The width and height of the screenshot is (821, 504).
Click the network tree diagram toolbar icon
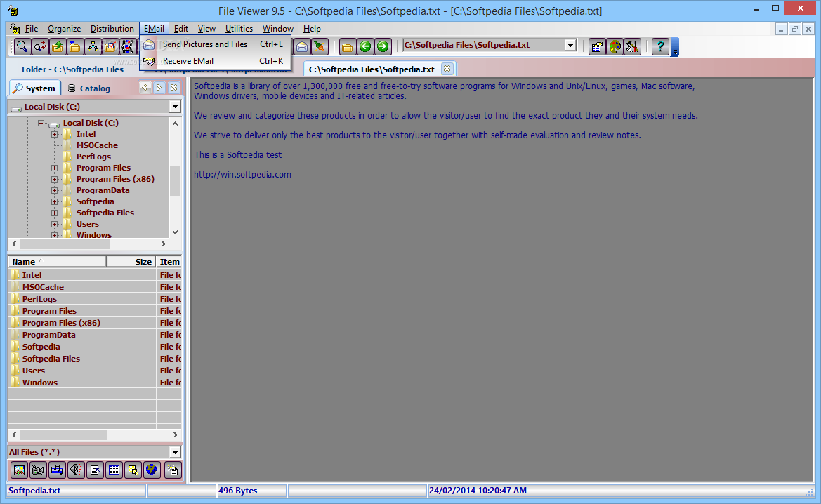[93, 46]
